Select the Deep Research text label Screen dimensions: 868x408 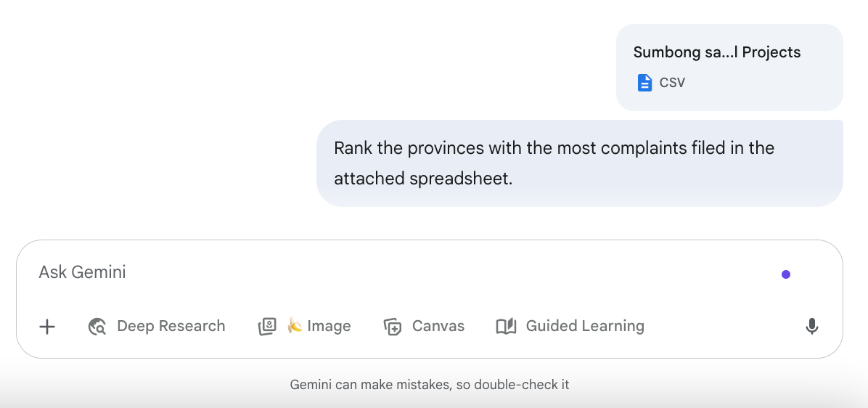pyautogui.click(x=171, y=326)
